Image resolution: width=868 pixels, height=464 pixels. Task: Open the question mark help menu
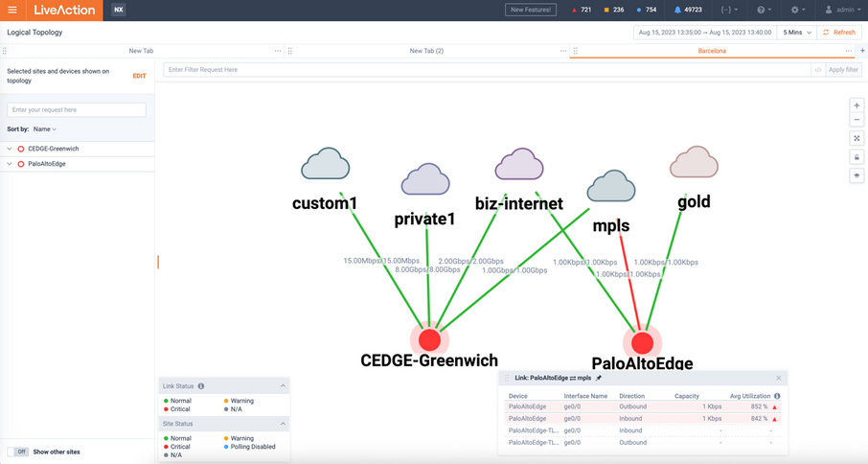click(x=765, y=10)
